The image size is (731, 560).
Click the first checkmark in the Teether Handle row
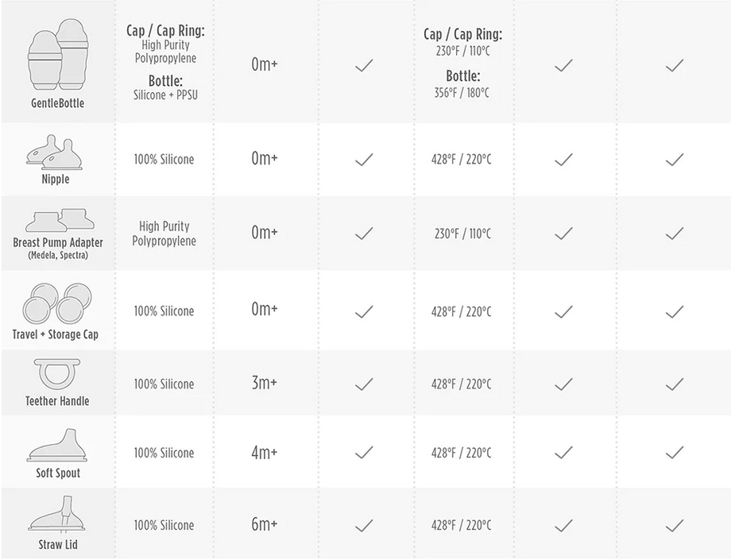tap(364, 384)
